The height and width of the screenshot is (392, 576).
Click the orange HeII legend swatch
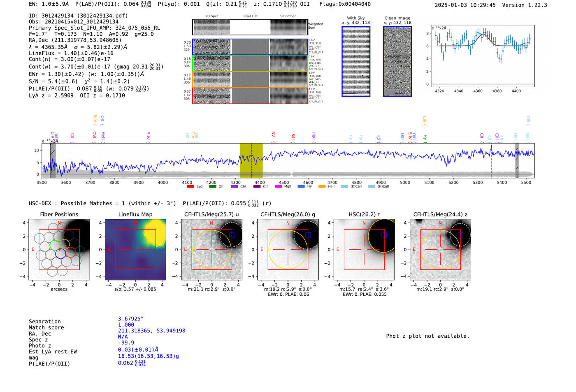tap(322, 186)
